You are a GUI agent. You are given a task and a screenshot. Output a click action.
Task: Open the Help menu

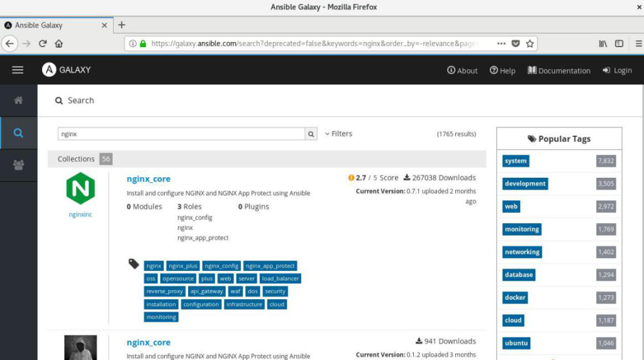pyautogui.click(x=502, y=70)
